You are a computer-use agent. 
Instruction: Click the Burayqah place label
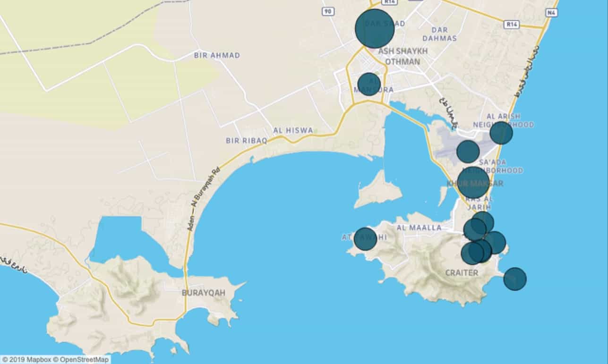[x=204, y=293]
